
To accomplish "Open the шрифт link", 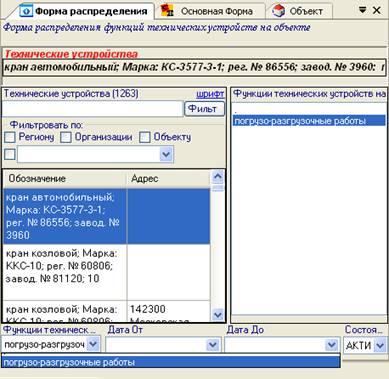I will coord(210,94).
